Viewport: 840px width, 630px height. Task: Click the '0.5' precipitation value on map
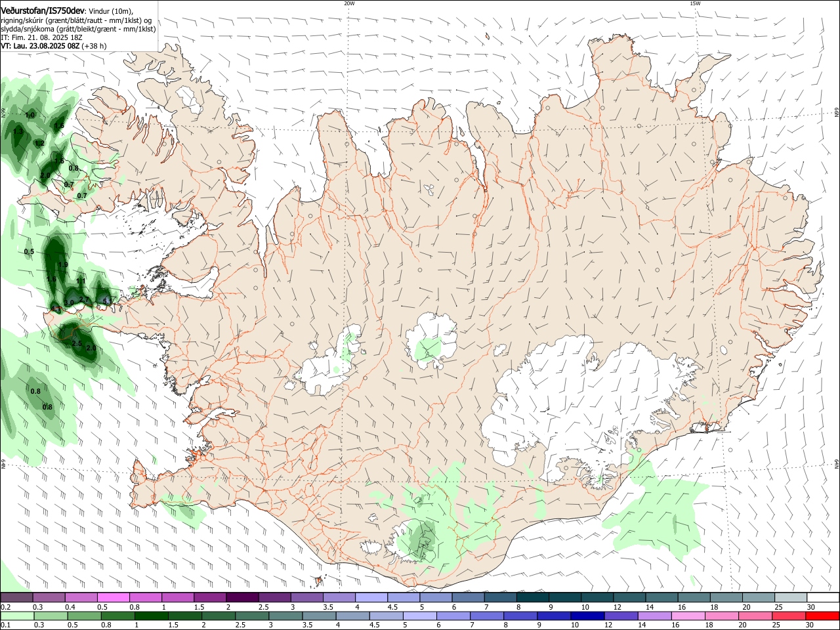(x=29, y=251)
